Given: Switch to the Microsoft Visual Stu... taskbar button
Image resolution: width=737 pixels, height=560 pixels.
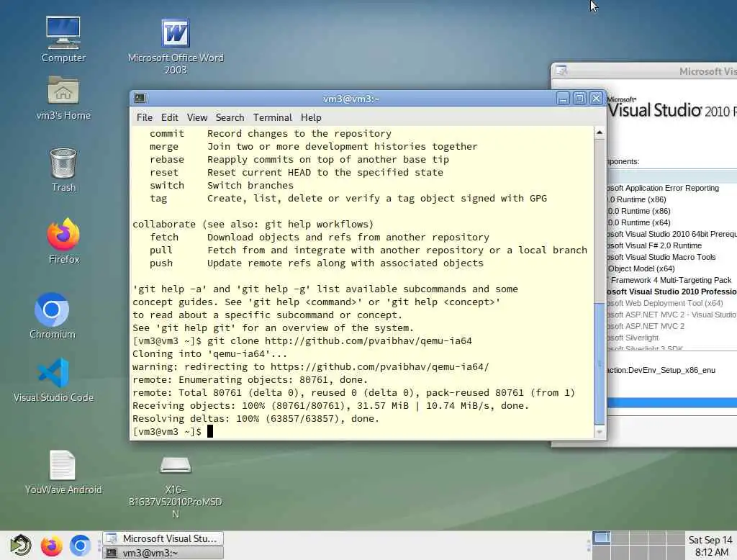Looking at the screenshot, I should coord(163,538).
